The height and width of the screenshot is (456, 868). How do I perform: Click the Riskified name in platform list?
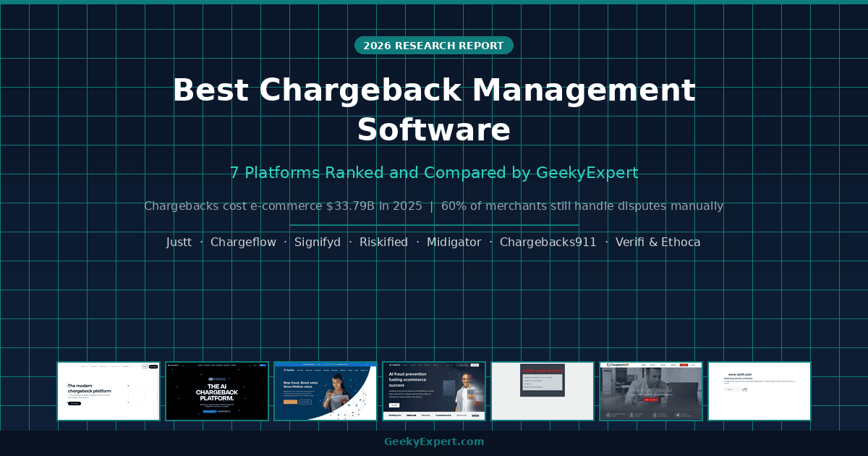[383, 242]
